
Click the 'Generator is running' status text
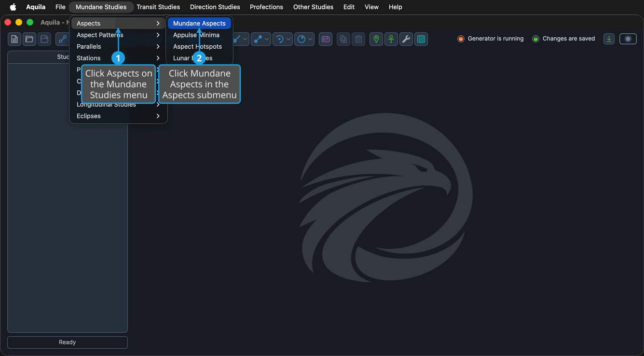[x=495, y=39]
